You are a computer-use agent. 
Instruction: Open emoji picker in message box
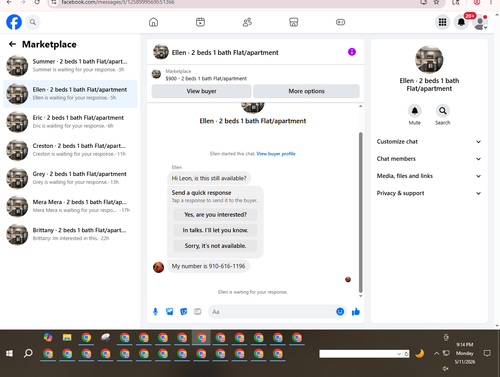[340, 312]
